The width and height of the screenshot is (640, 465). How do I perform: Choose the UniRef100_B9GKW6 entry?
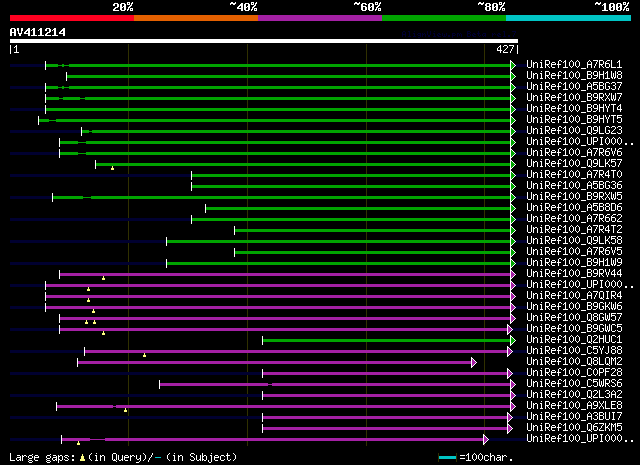pos(574,307)
